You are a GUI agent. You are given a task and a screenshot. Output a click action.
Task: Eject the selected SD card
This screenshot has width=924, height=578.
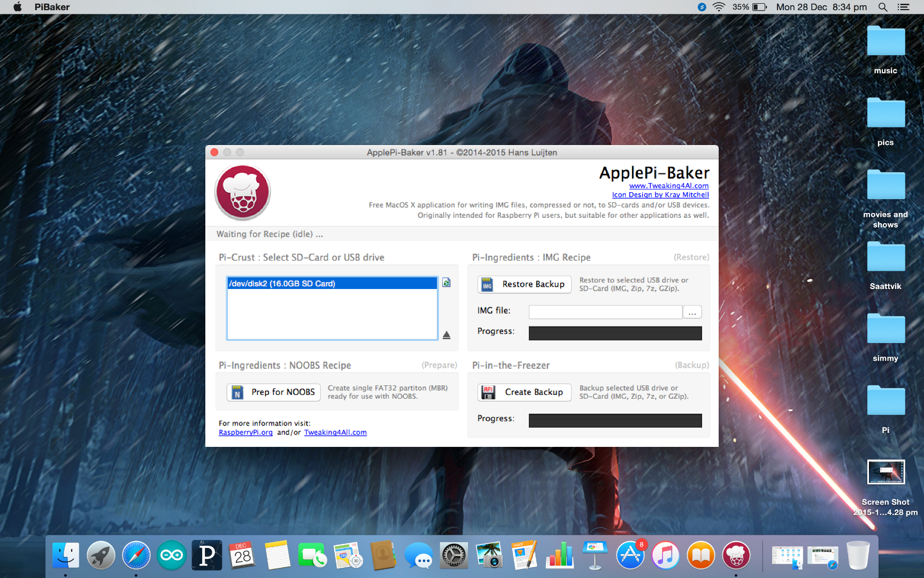click(x=446, y=335)
